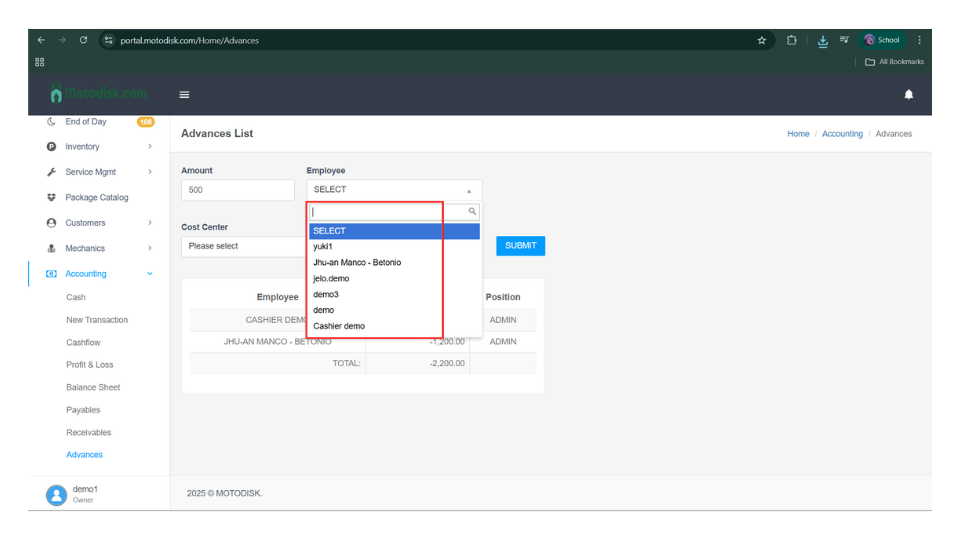Image resolution: width=960 pixels, height=540 pixels.
Task: Collapse the Accounting menu chevron
Action: pos(150,274)
